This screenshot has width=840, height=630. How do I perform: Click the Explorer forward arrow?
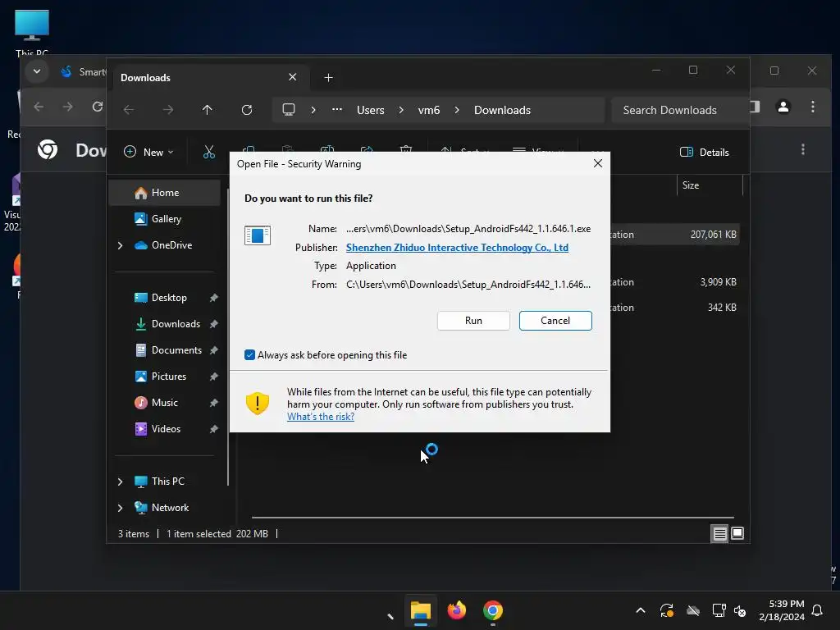point(168,110)
